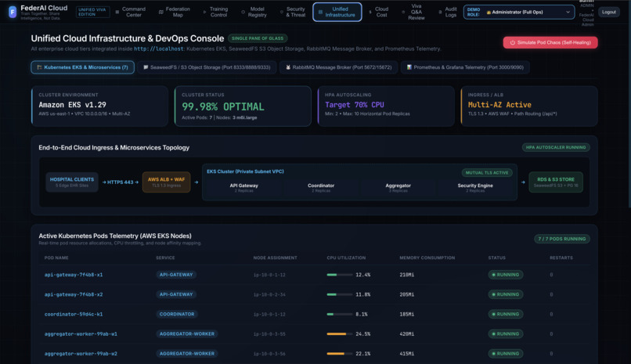Click pod name api-gateway-7f4b8-x1
Image resolution: width=631 pixels, height=364 pixels.
[x=74, y=275]
